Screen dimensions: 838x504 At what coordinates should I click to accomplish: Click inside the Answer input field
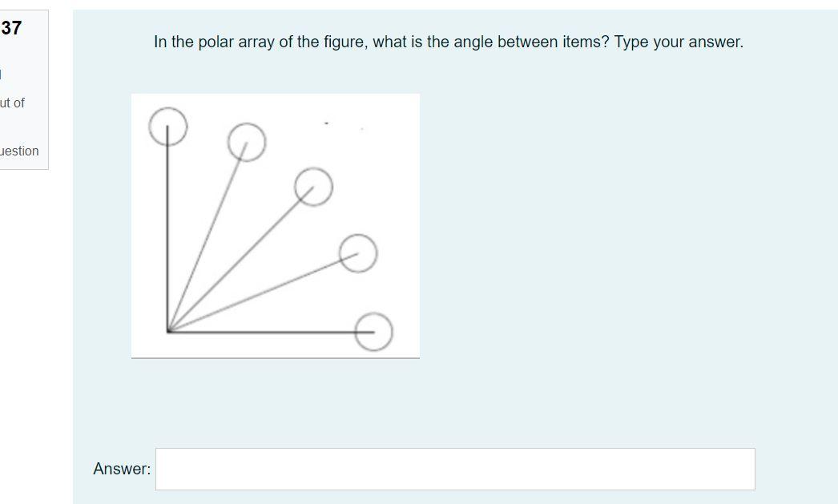point(455,469)
